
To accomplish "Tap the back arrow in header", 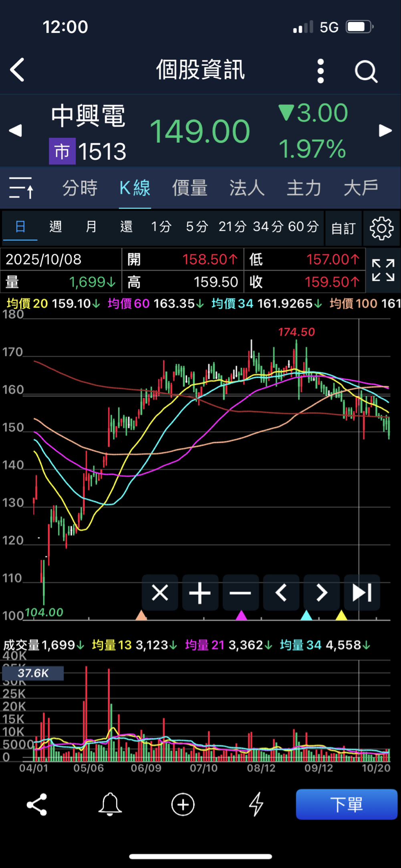I will (x=18, y=70).
